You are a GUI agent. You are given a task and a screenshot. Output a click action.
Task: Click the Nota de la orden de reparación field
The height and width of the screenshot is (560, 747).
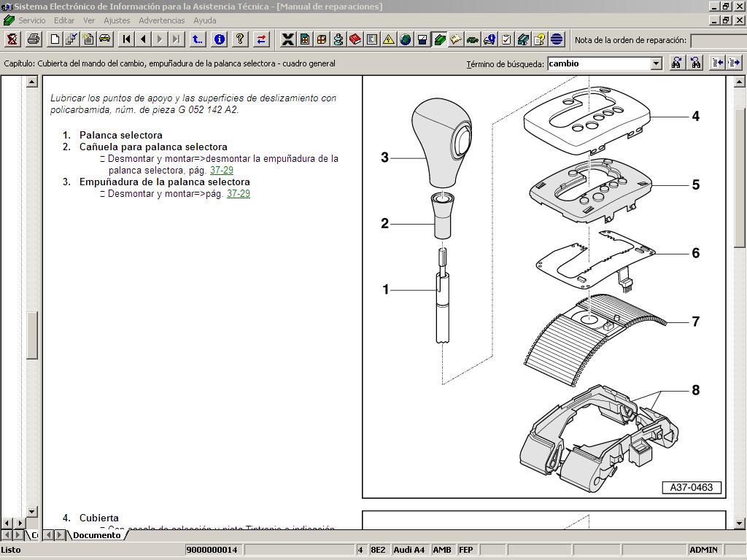click(717, 40)
